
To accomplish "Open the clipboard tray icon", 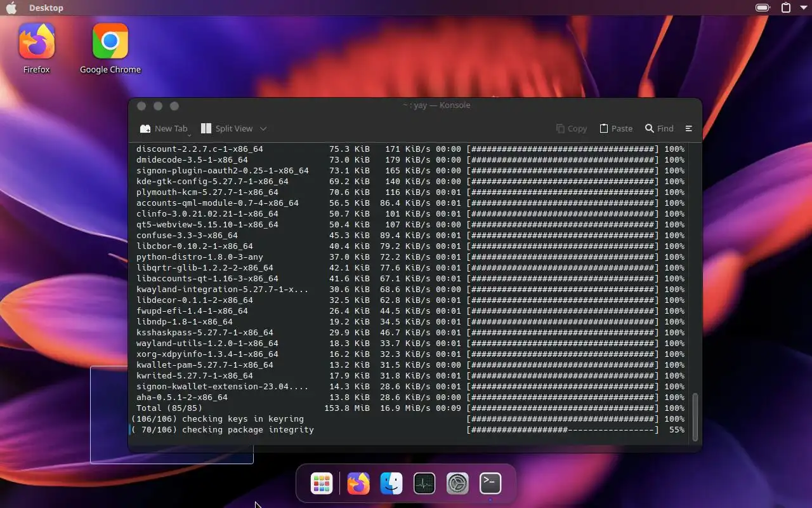I will (x=786, y=8).
